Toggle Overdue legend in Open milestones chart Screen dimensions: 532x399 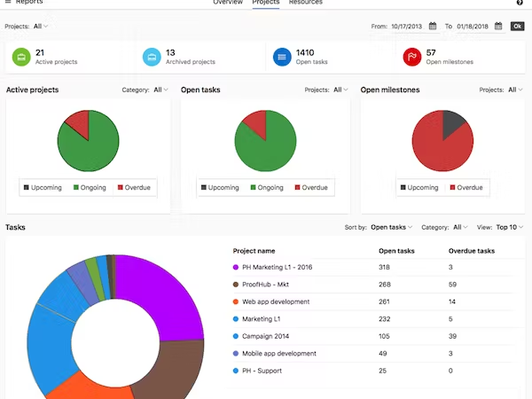(x=466, y=188)
